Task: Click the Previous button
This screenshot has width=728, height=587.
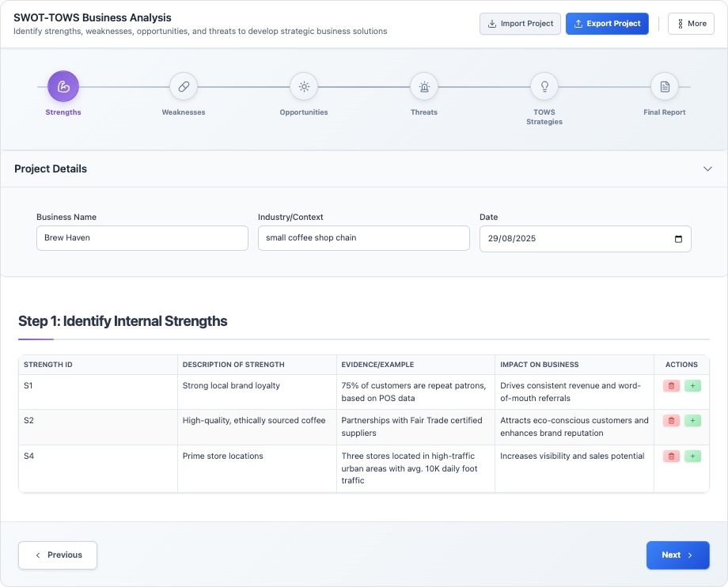Action: [57, 555]
